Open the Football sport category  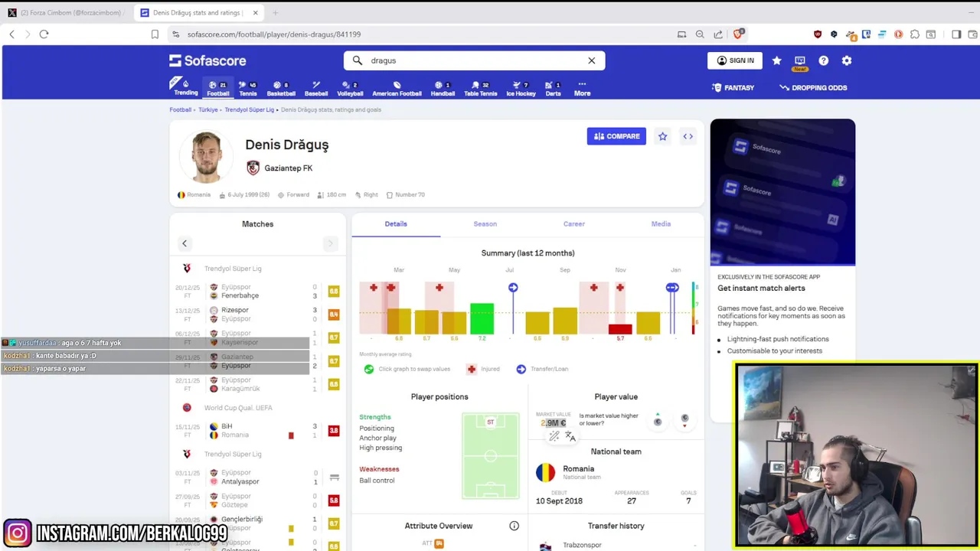click(218, 88)
